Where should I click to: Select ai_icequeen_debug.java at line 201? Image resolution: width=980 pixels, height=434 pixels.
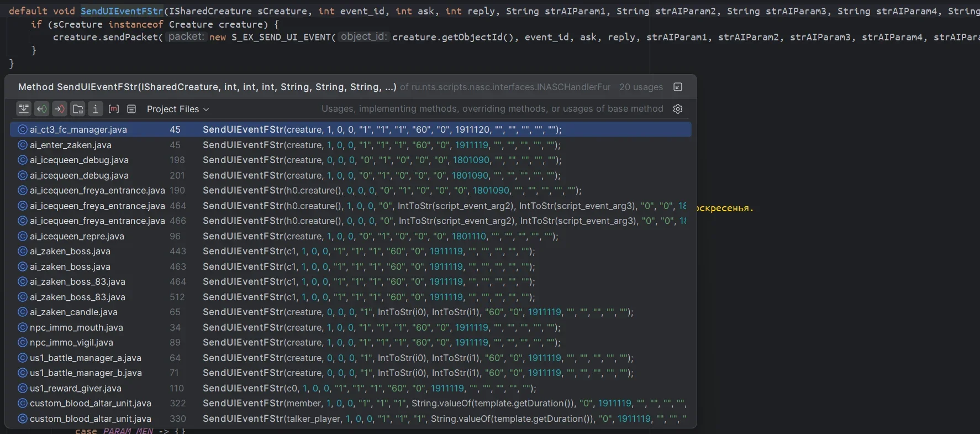79,175
